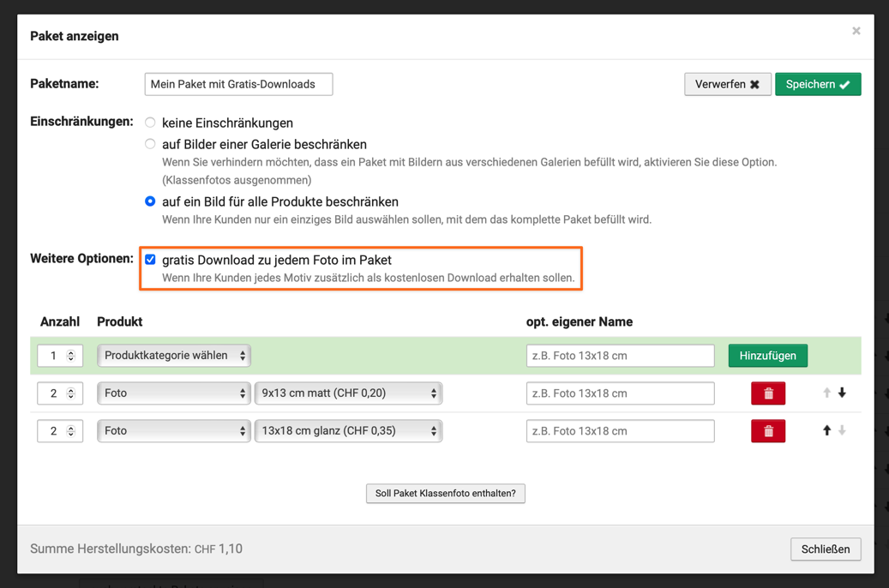Uncheck gratis Download zu jedem Foto

coord(150,260)
